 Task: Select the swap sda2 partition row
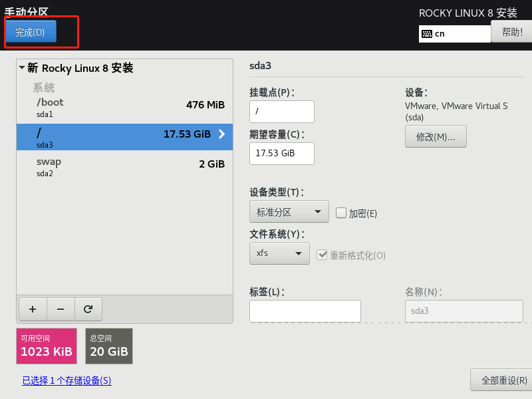[x=124, y=167]
